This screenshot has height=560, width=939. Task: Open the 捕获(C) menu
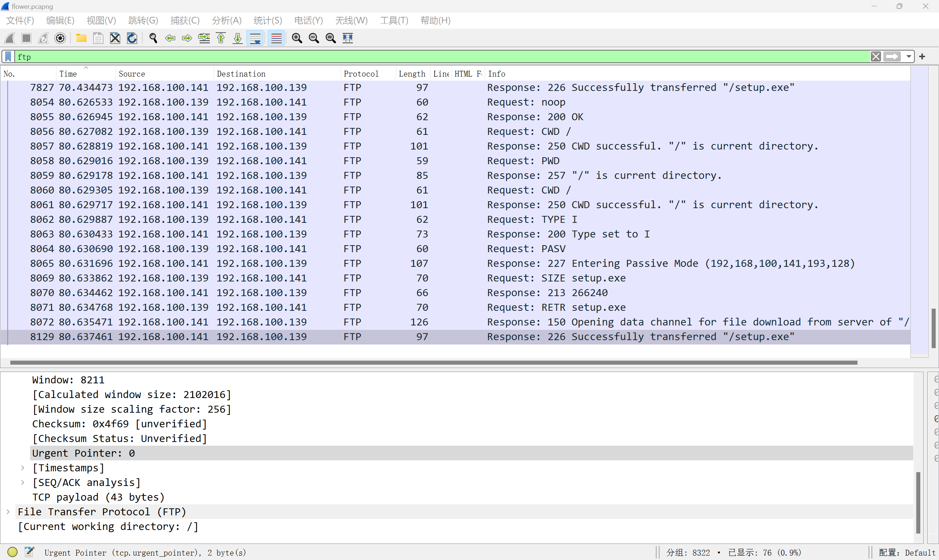coord(185,21)
